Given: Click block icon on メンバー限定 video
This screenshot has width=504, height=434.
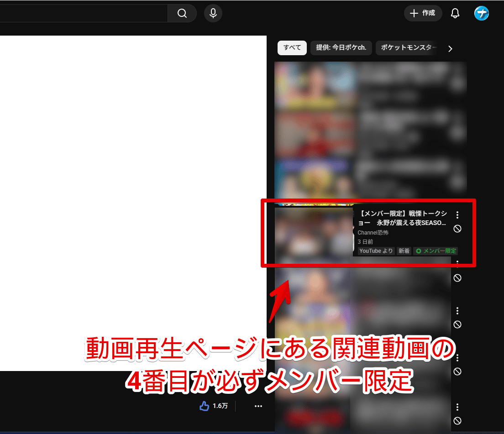Looking at the screenshot, I should (x=457, y=229).
